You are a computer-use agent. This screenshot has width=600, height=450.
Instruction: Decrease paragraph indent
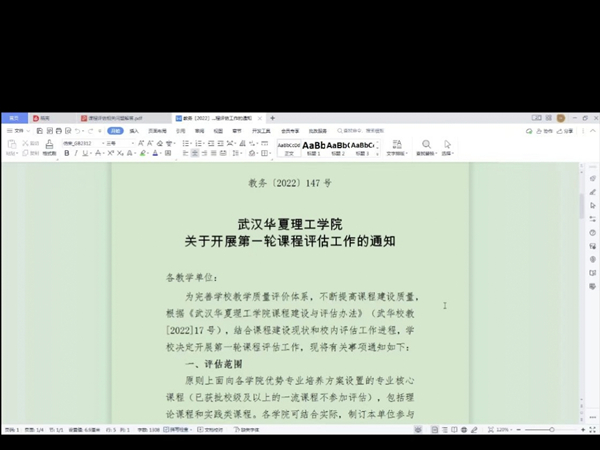[211, 143]
